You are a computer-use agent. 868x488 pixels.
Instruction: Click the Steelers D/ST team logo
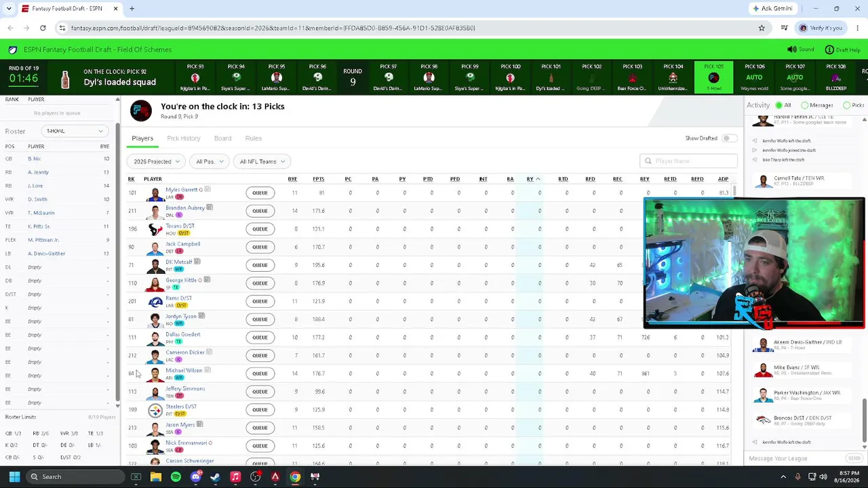click(x=155, y=410)
